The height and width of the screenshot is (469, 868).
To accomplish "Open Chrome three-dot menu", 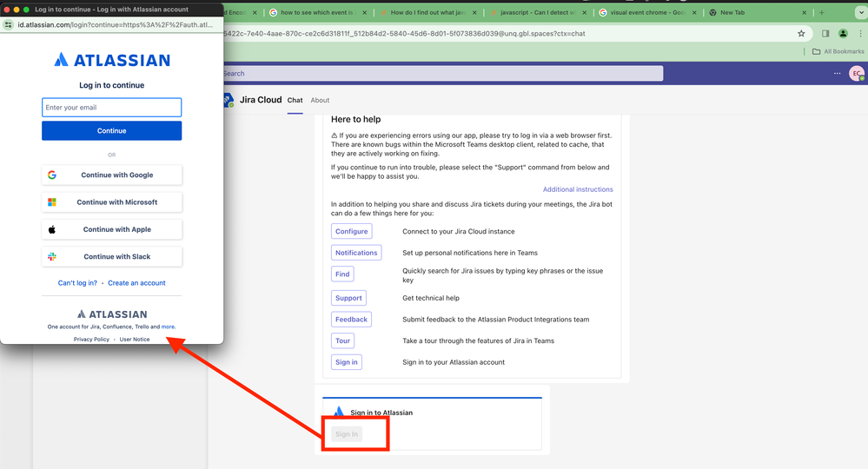I will coord(860,34).
